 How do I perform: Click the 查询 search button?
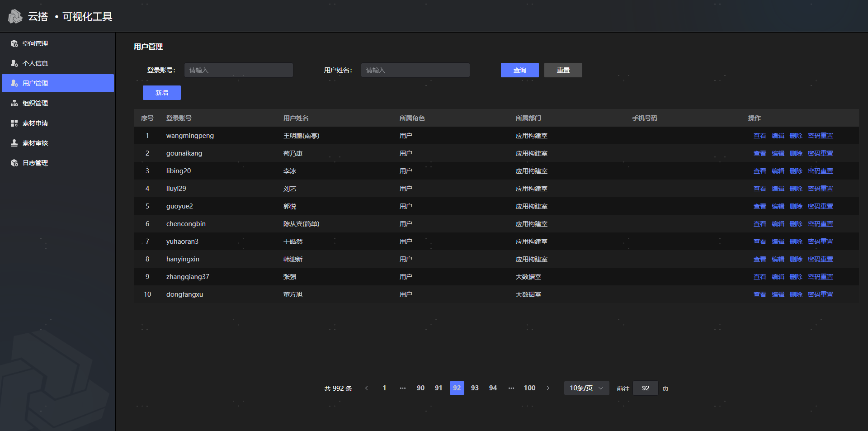(519, 70)
